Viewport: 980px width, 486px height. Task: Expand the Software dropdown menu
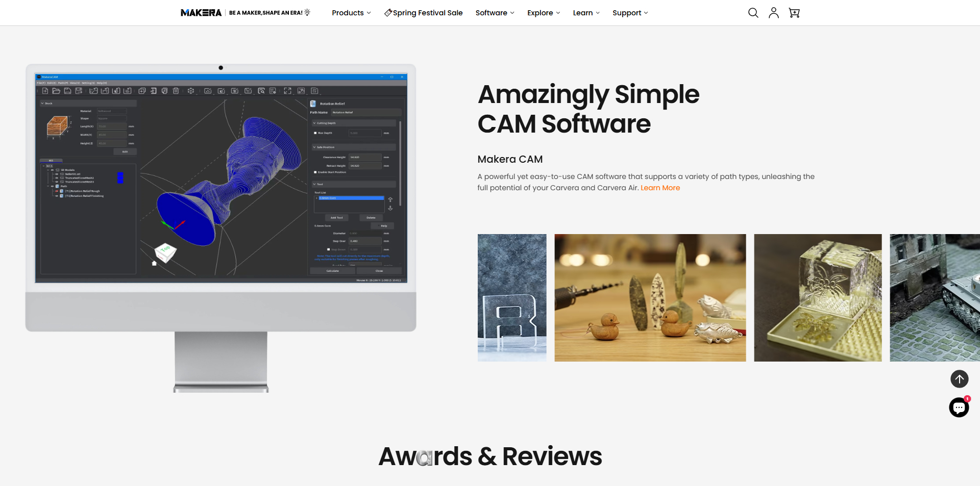[495, 13]
